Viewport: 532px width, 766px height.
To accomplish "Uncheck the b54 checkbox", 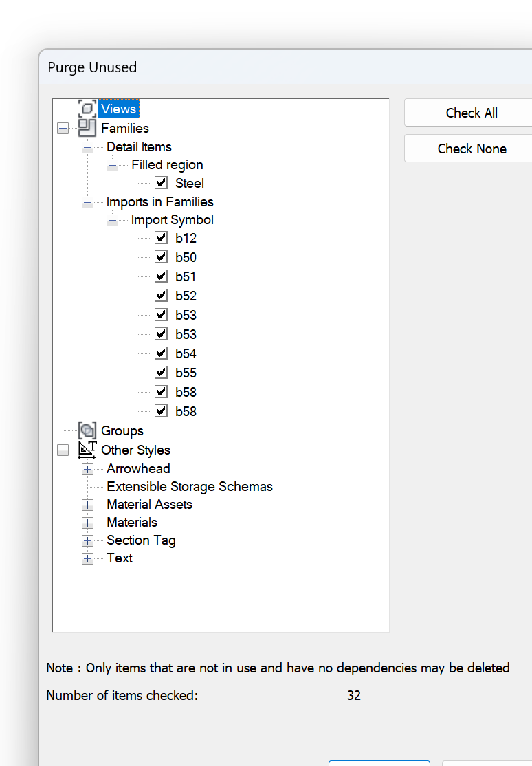I will point(162,353).
